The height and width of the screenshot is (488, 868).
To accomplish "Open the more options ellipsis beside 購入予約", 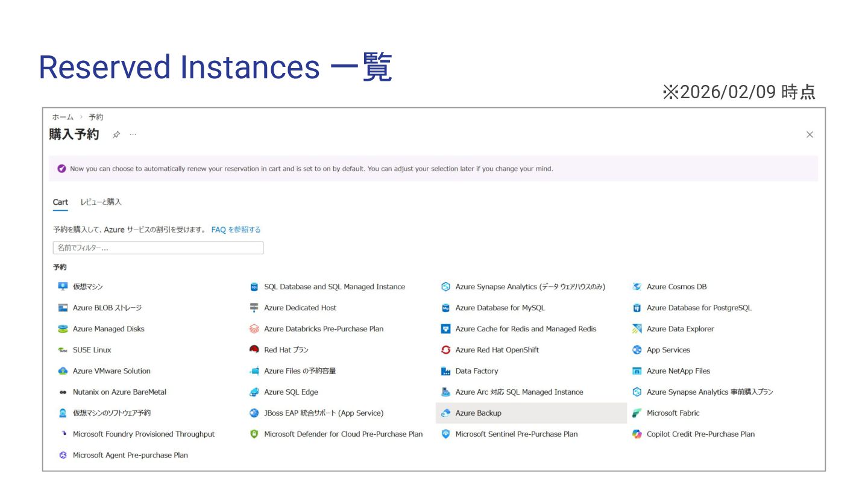I will (x=133, y=134).
